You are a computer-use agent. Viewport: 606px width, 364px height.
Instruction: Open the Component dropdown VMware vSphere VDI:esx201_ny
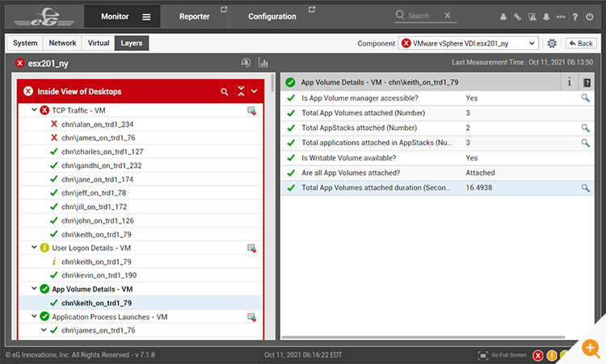coord(468,44)
